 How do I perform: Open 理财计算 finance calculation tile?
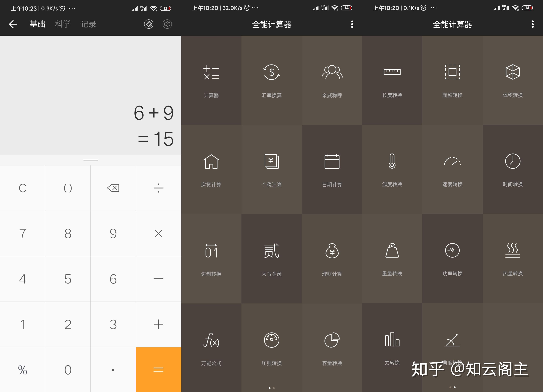pyautogui.click(x=332, y=259)
